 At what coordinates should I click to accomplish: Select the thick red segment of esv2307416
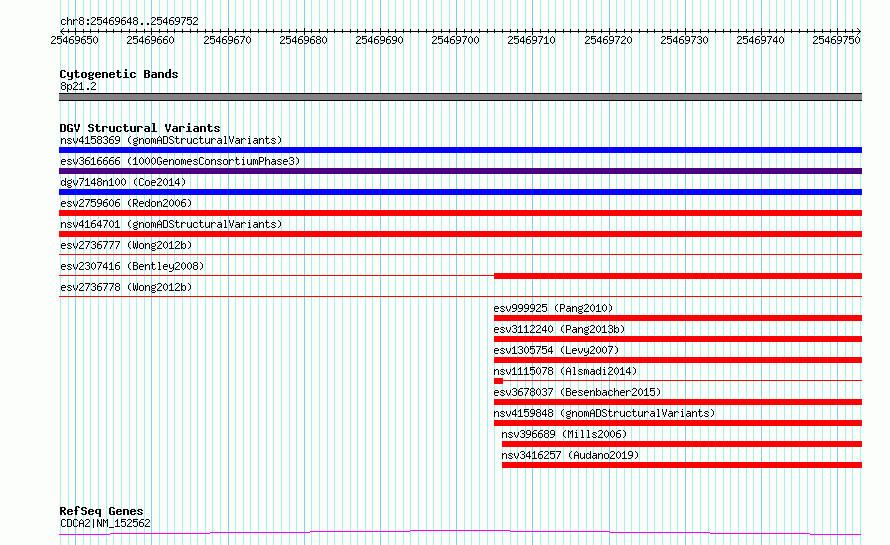[x=678, y=276]
